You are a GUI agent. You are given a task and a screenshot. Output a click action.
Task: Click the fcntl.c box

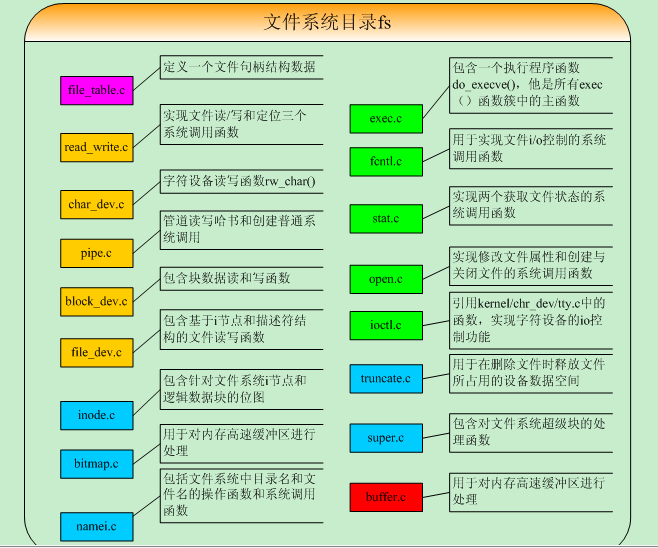386,162
